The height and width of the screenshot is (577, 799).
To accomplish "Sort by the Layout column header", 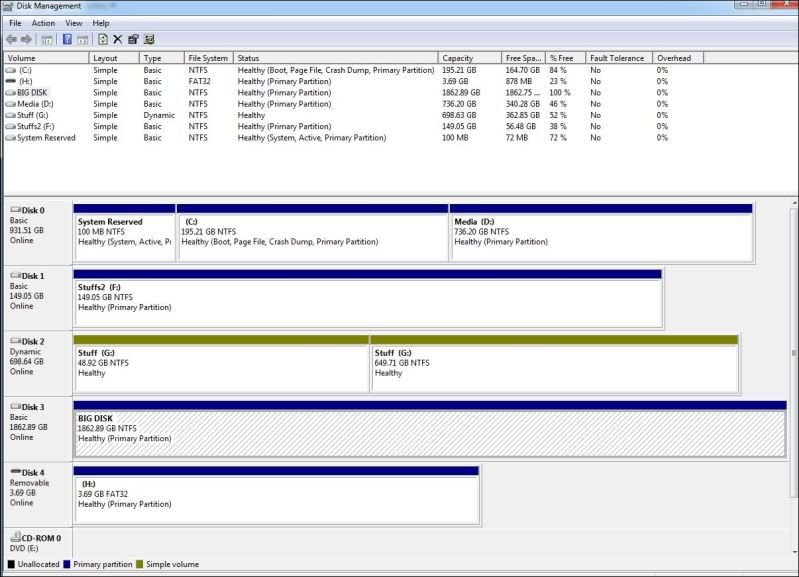I will pos(114,58).
